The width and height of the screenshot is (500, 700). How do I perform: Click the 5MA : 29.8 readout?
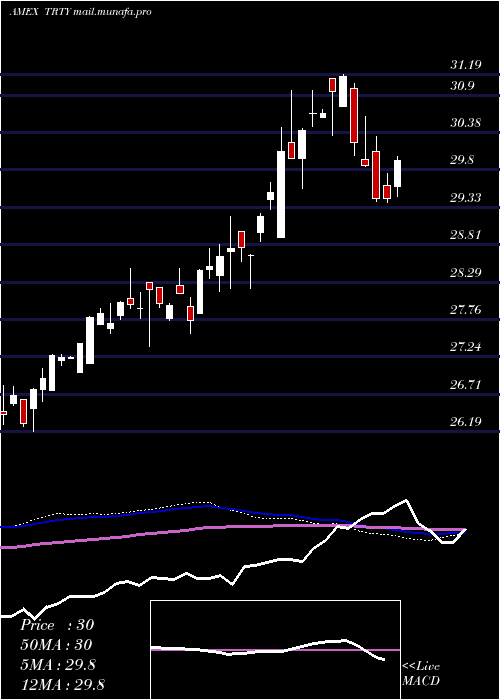click(58, 665)
